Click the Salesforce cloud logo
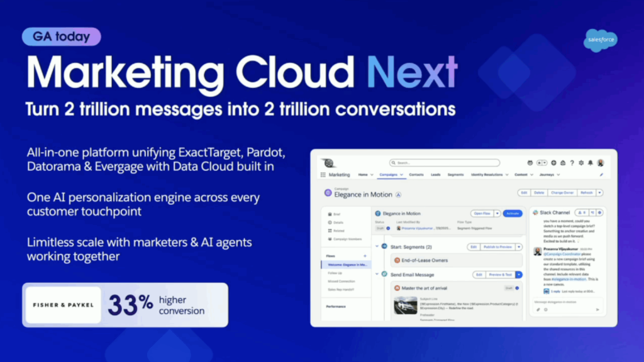 601,40
